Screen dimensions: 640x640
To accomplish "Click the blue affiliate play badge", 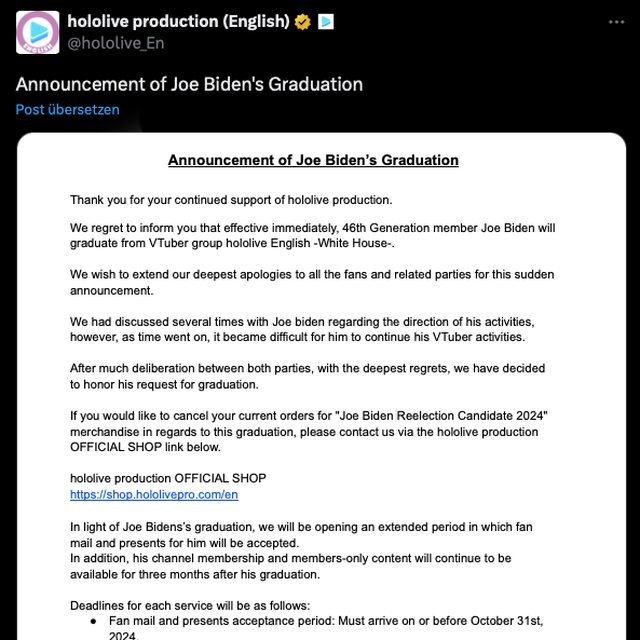I will [326, 21].
